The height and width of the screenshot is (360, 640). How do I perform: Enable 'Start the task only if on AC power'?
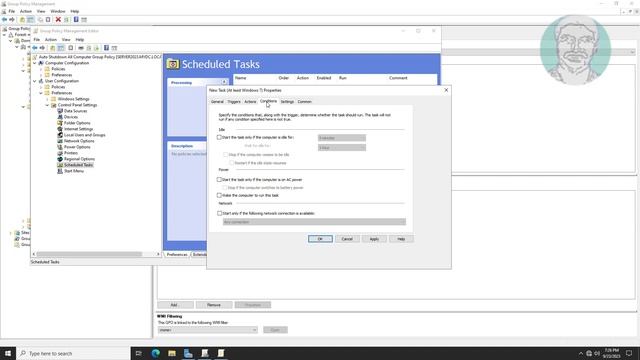pyautogui.click(x=219, y=180)
